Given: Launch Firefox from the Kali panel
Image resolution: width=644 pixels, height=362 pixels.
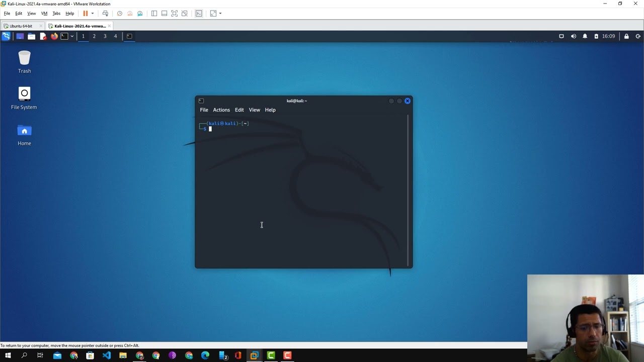Looking at the screenshot, I should pyautogui.click(x=54, y=36).
